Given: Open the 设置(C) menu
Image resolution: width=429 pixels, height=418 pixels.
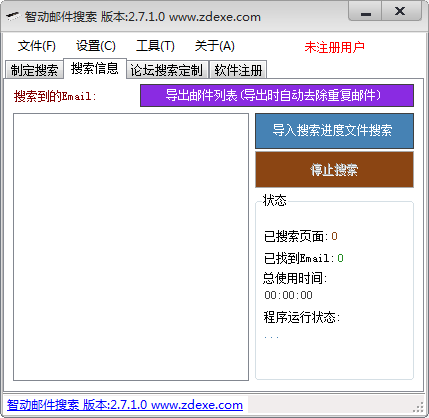Looking at the screenshot, I should (96, 46).
